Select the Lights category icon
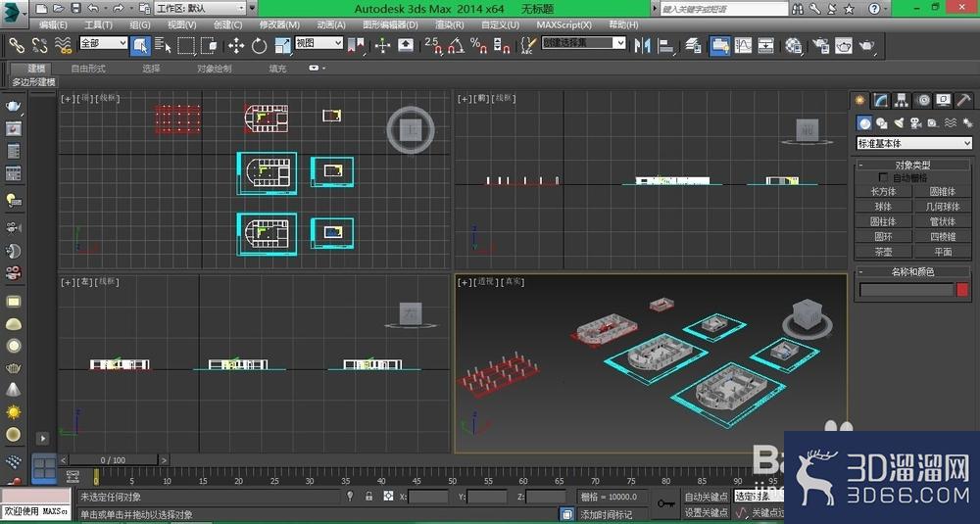 click(899, 123)
